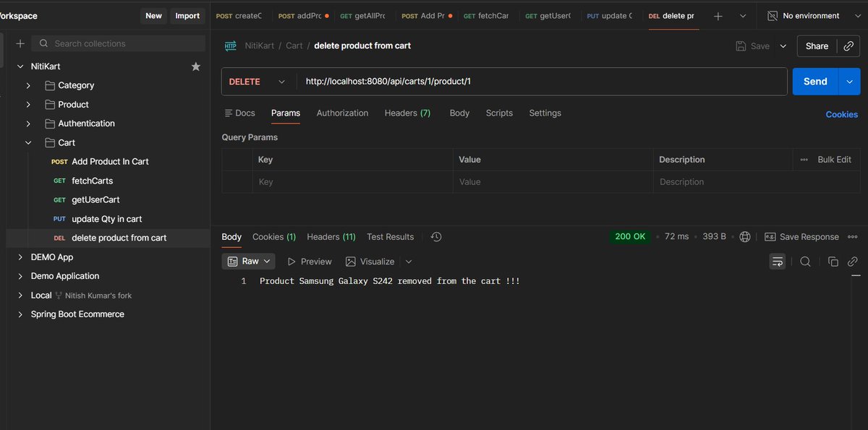Open the Scripts tab

pyautogui.click(x=499, y=113)
